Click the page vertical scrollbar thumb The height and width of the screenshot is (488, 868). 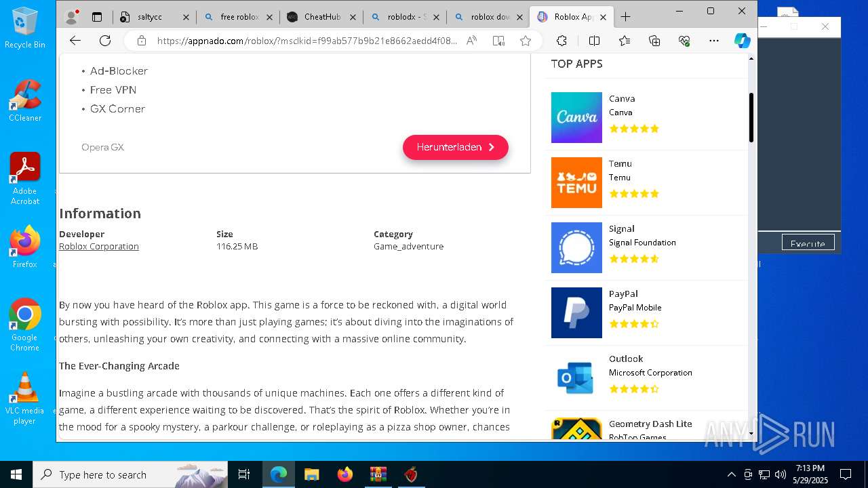(x=751, y=118)
